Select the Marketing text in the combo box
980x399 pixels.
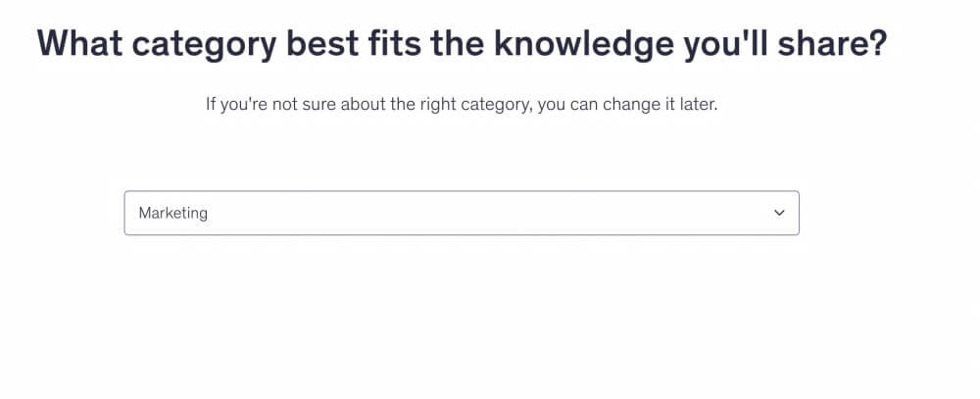[x=173, y=213]
